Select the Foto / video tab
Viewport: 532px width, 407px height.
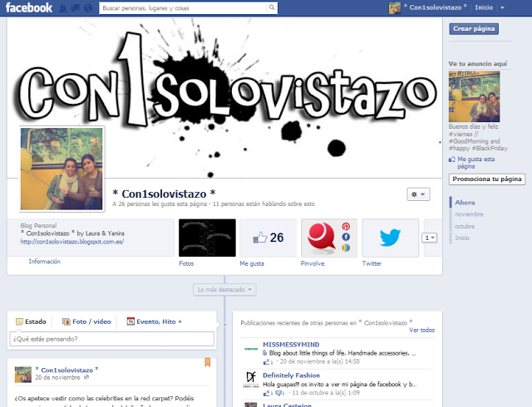pyautogui.click(x=86, y=321)
